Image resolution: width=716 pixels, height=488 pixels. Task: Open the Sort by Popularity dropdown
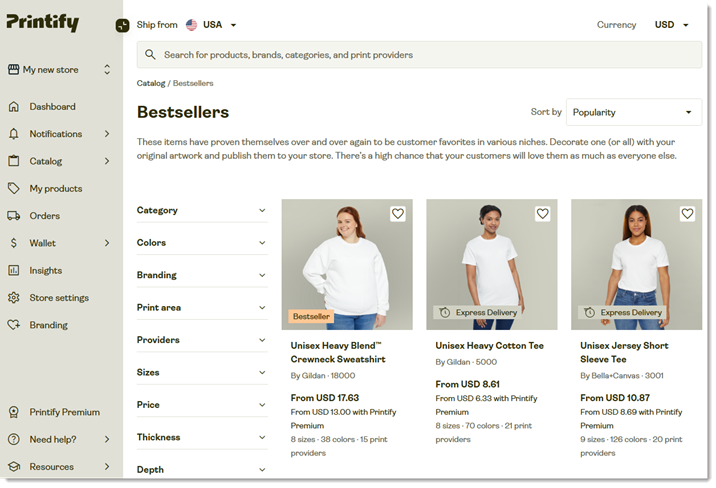pyautogui.click(x=634, y=112)
